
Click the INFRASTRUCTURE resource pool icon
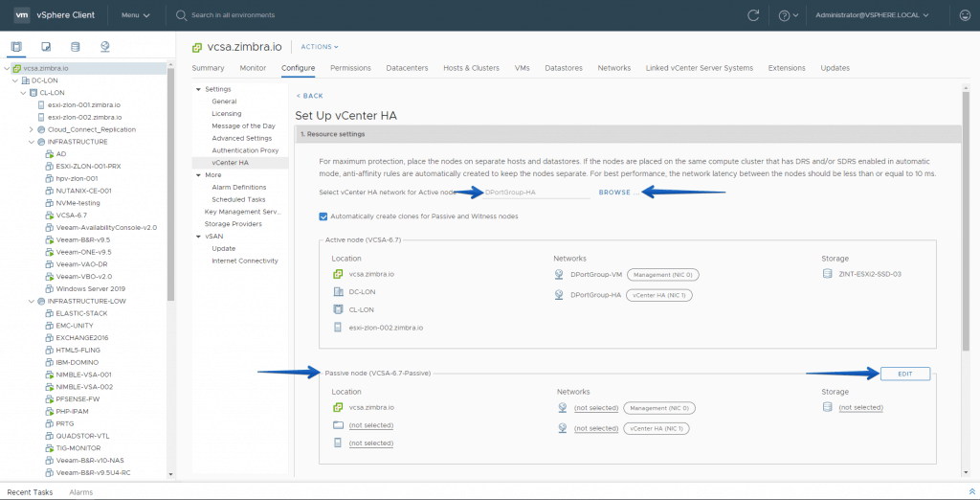coord(42,142)
